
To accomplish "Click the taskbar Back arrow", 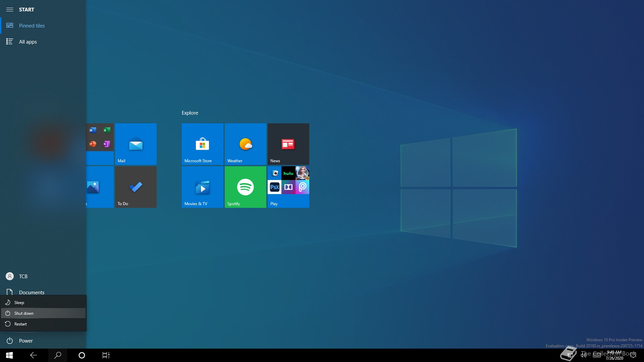I will 34,355.
